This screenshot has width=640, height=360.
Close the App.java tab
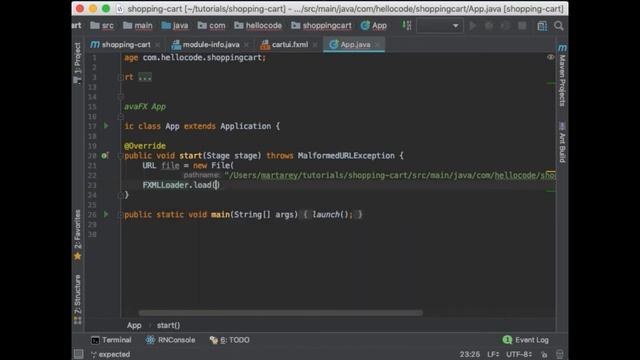coord(377,45)
